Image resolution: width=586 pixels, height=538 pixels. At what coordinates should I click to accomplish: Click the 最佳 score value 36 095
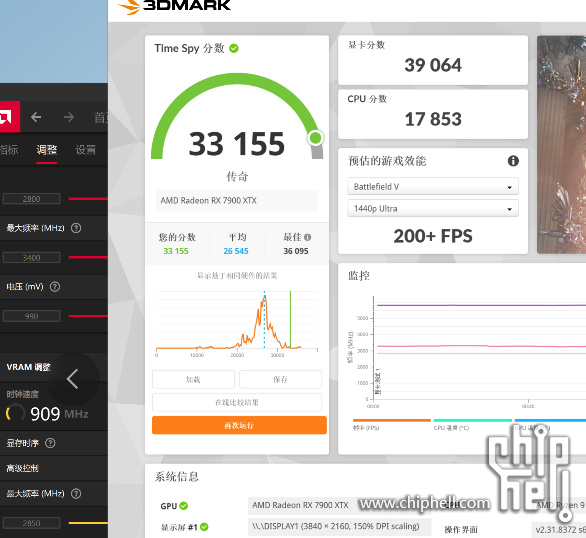tap(296, 251)
